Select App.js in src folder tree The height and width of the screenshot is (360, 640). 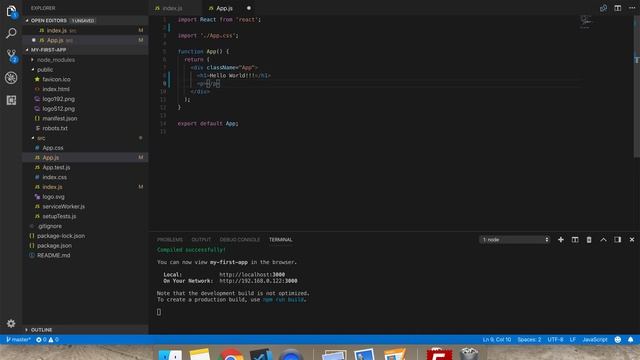[85, 158]
